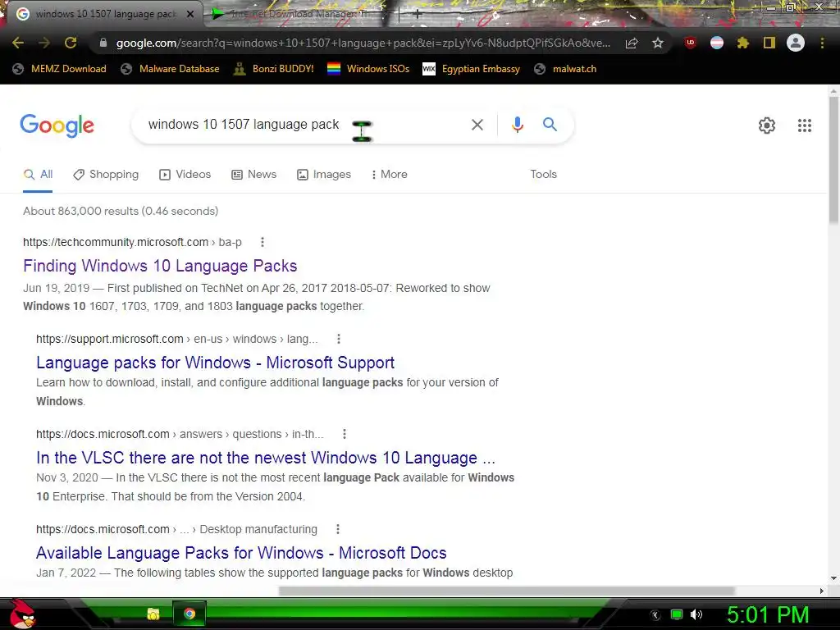Click the network monitor tray icon
The height and width of the screenshot is (630, 840).
[x=677, y=614]
